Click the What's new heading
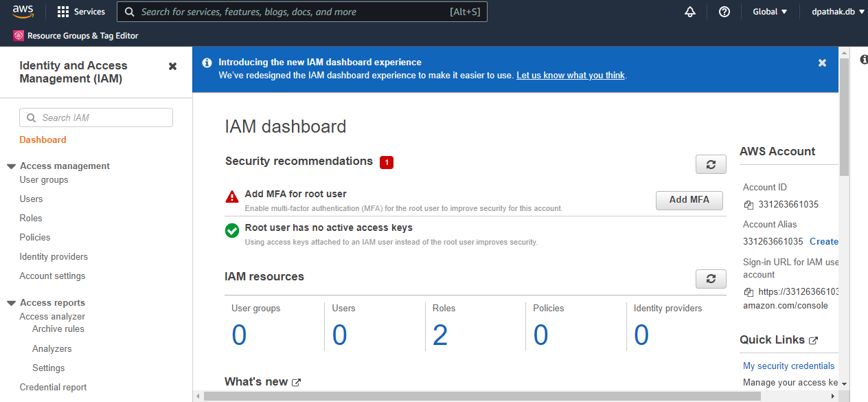The width and height of the screenshot is (868, 402). tap(256, 382)
